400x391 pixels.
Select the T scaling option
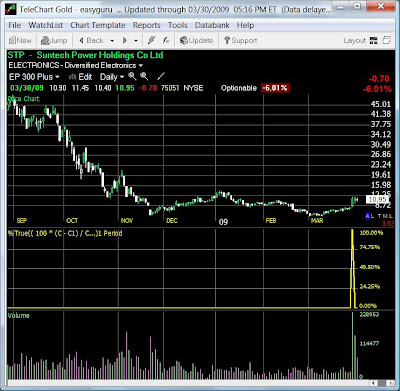coord(380,216)
